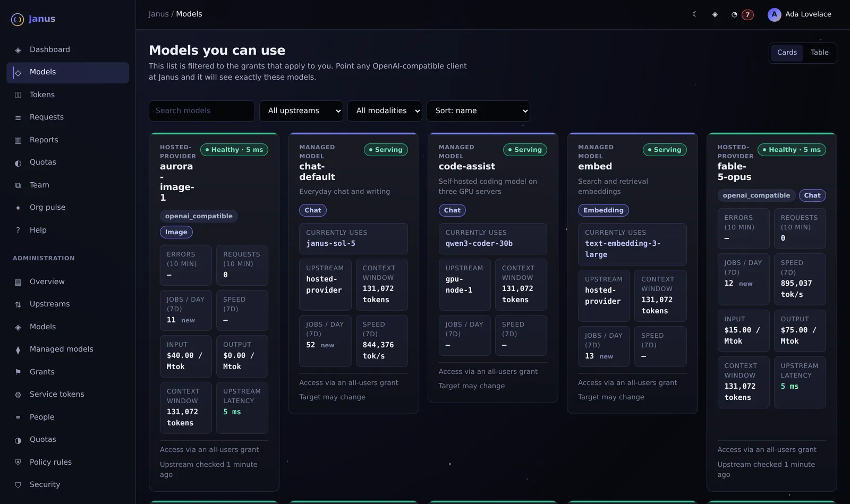850x504 pixels.
Task: Open administration Models entry
Action: pyautogui.click(x=67, y=327)
